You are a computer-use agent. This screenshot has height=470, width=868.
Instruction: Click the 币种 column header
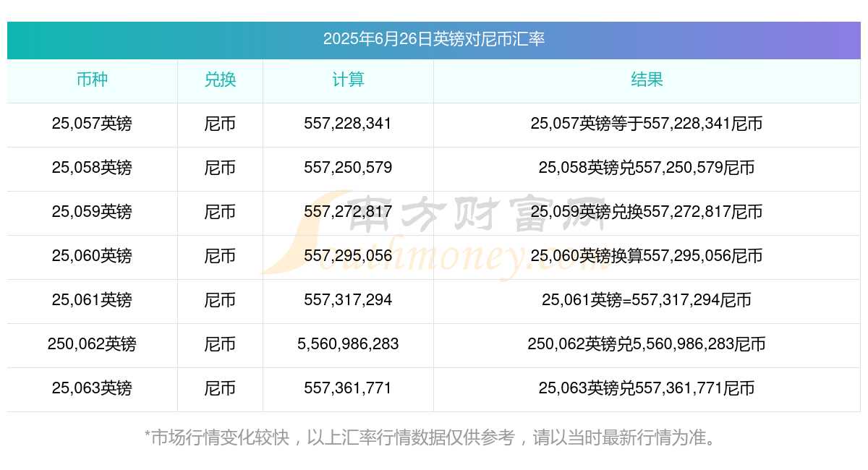pyautogui.click(x=92, y=80)
